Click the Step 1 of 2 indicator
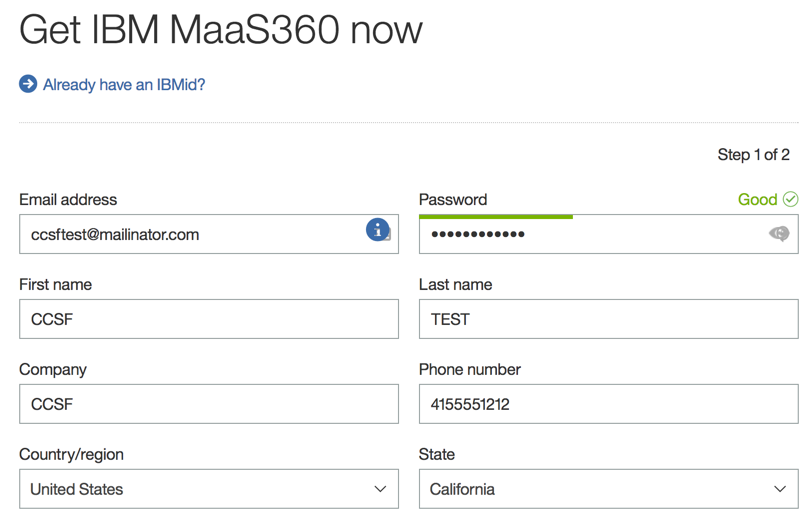Screen dimensions: 812x517 tap(753, 155)
